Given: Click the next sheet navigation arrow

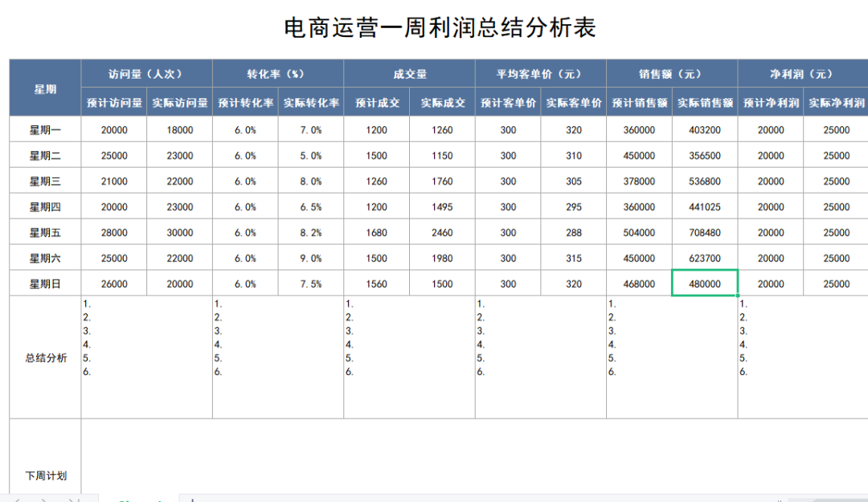Looking at the screenshot, I should 44,498.
